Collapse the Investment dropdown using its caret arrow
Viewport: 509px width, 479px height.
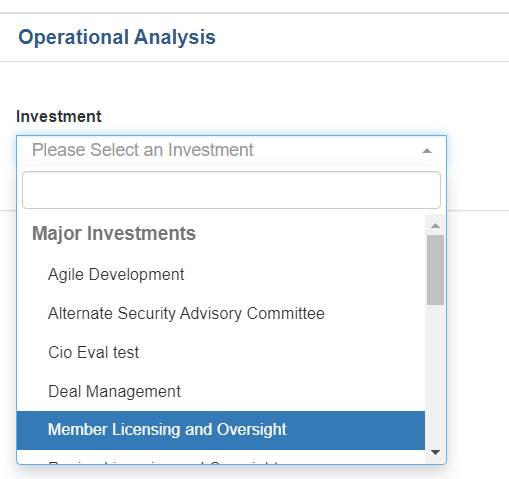(x=427, y=151)
